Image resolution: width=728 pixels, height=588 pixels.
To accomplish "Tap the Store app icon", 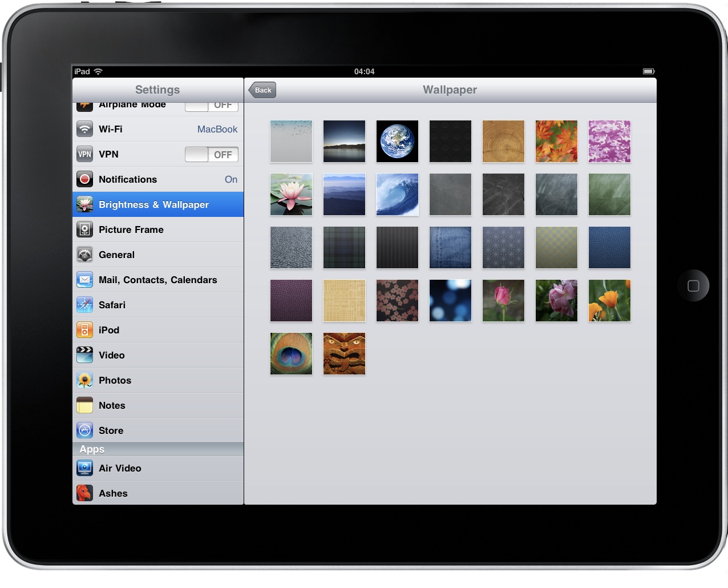I will [x=84, y=430].
